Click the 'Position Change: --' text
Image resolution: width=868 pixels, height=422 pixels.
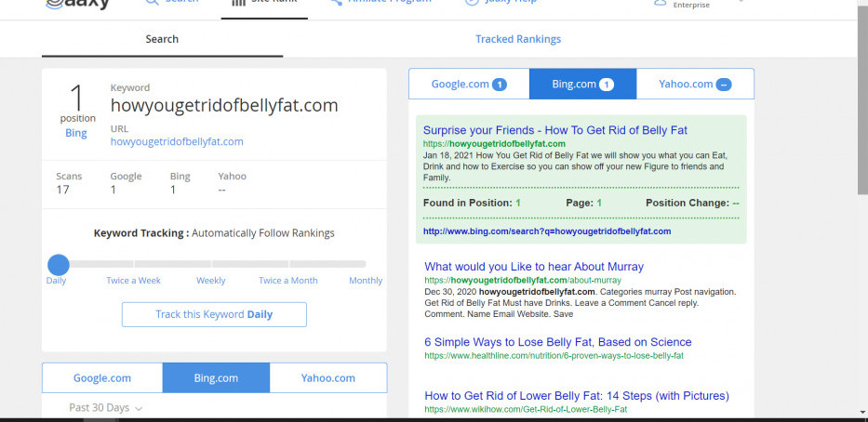coord(692,203)
